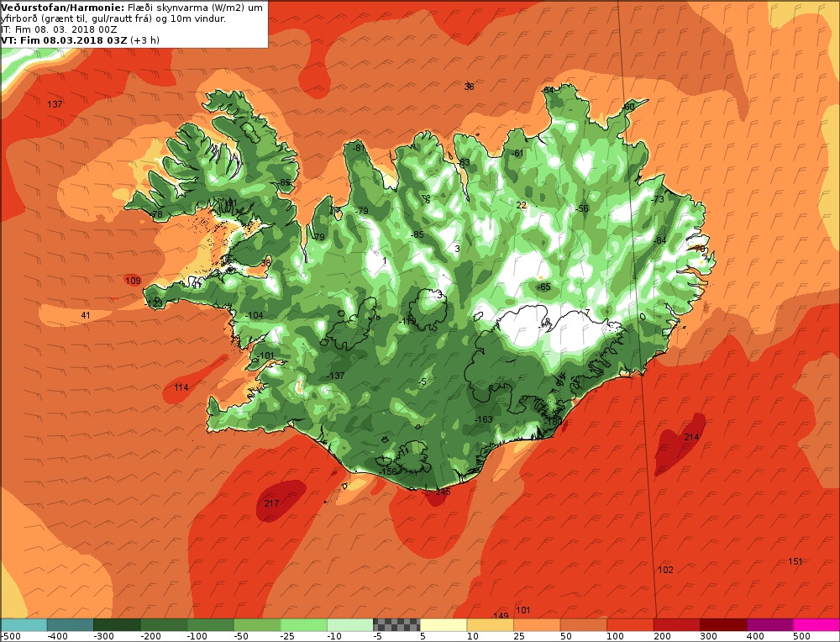Select the -60 value near Langanes
The width and height of the screenshot is (840, 642).
[627, 107]
